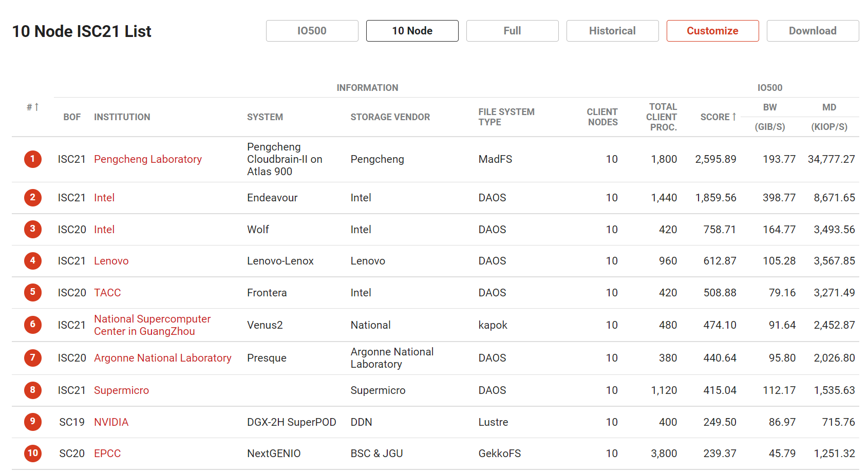Viewport: 868px width, 472px height.
Task: Click the BW value 398.77
Action: [x=779, y=198]
